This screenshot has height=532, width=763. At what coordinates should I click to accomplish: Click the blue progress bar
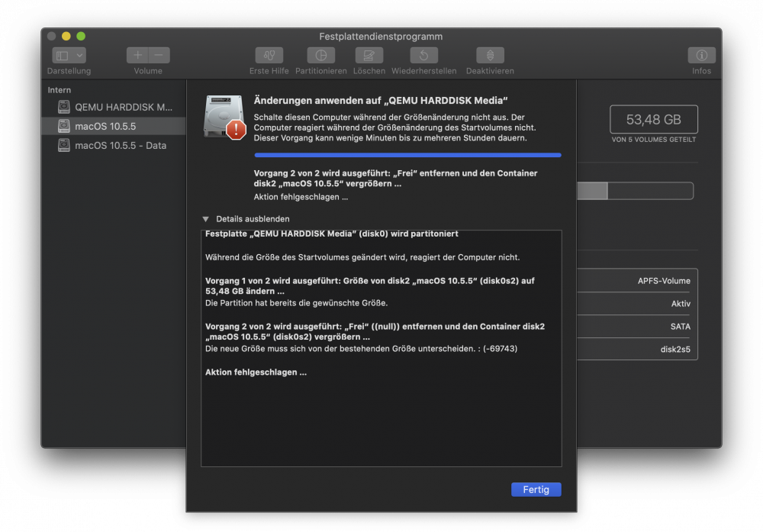point(407,155)
